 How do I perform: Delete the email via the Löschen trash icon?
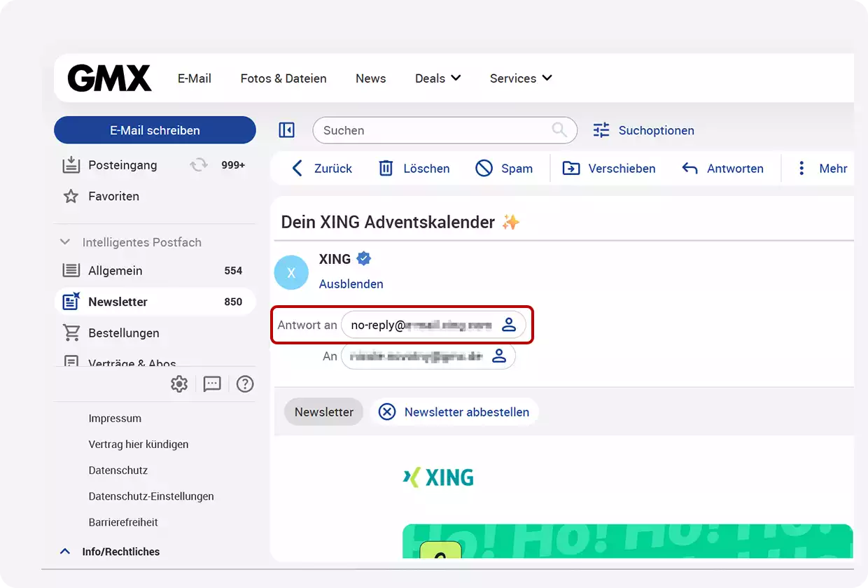pyautogui.click(x=386, y=168)
